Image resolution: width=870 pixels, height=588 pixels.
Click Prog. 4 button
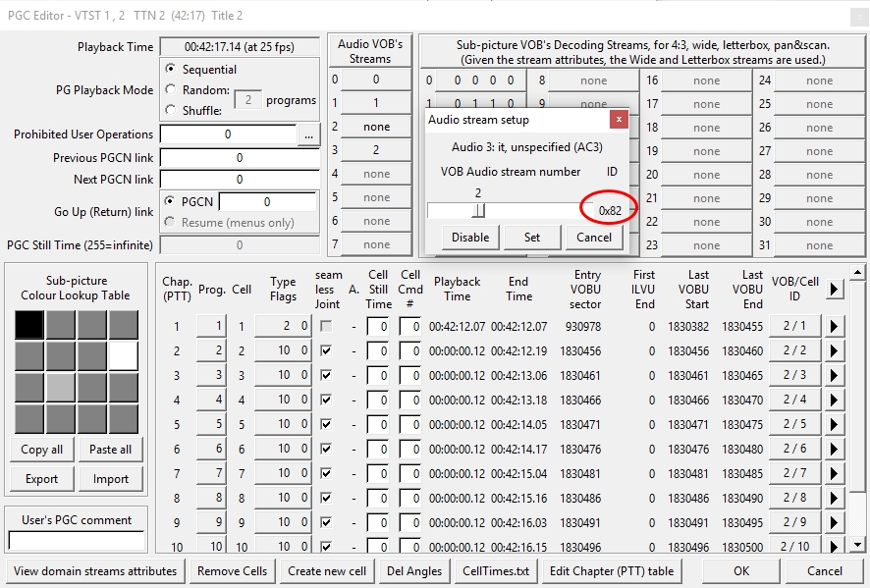click(x=211, y=400)
